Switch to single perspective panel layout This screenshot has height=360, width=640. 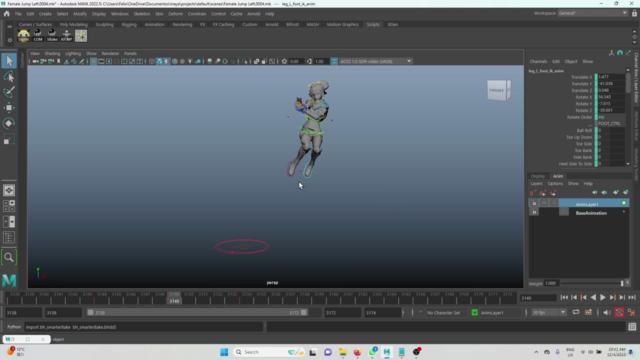point(9,190)
